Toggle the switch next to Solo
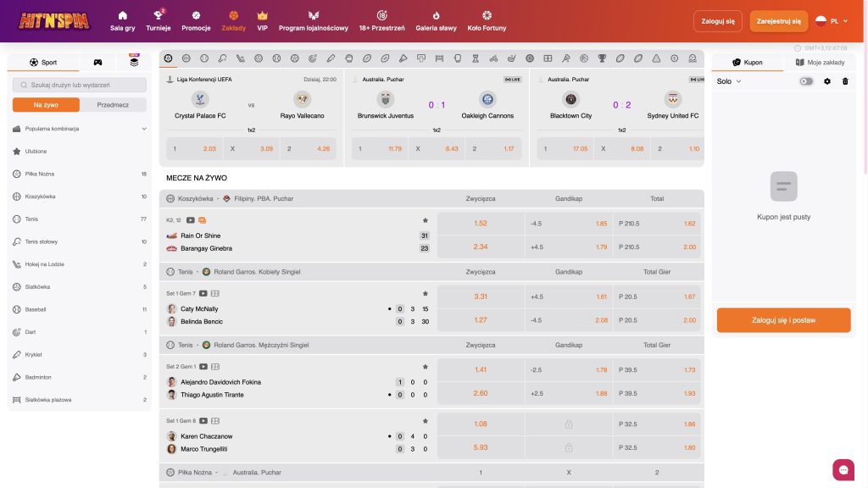The image size is (868, 488). [x=806, y=81]
